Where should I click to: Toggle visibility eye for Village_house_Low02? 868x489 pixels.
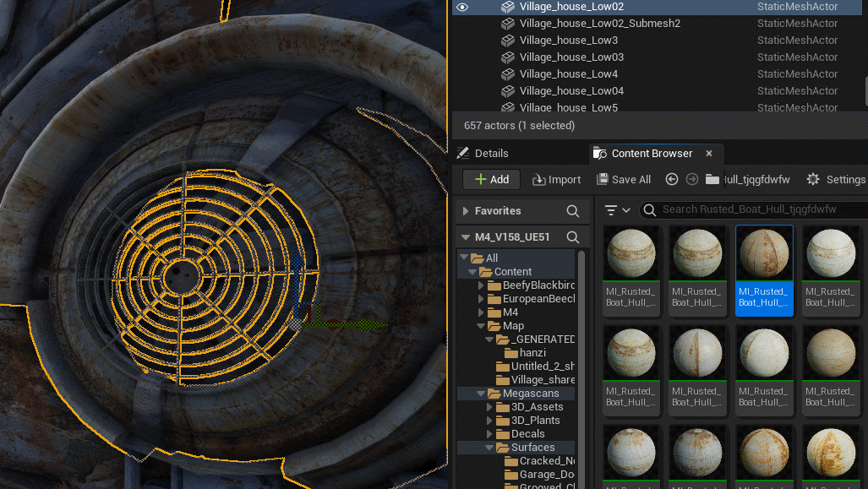click(462, 7)
